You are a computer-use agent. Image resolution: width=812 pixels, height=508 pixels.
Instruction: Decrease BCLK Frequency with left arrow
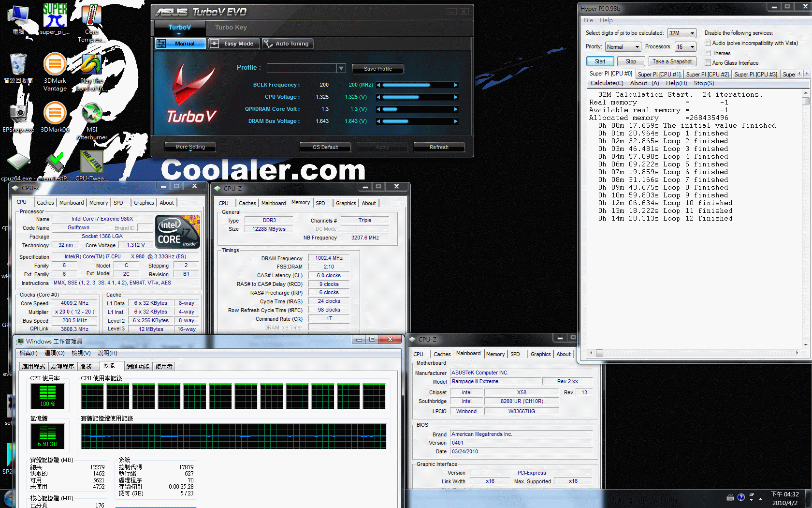[x=378, y=85]
